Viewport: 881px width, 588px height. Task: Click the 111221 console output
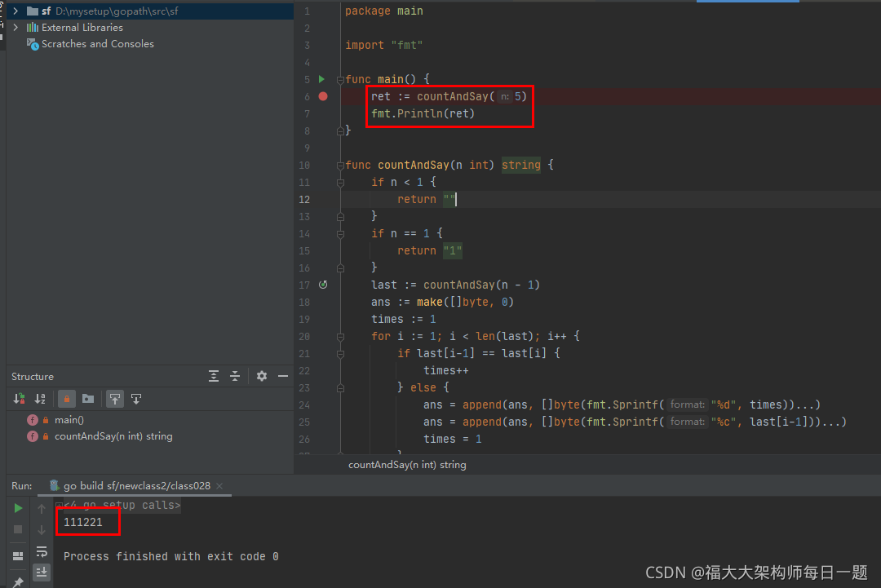point(83,522)
